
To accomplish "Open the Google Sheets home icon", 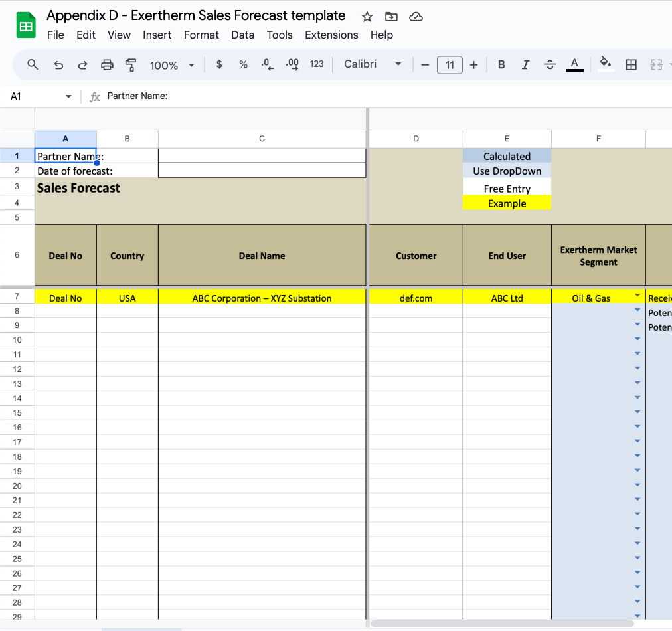I will click(26, 25).
